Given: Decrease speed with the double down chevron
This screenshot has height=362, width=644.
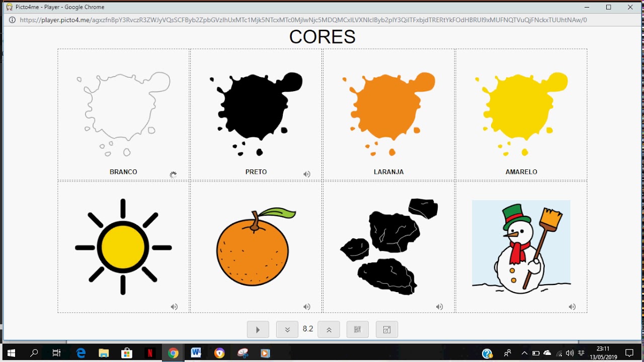Looking at the screenshot, I should tap(287, 330).
